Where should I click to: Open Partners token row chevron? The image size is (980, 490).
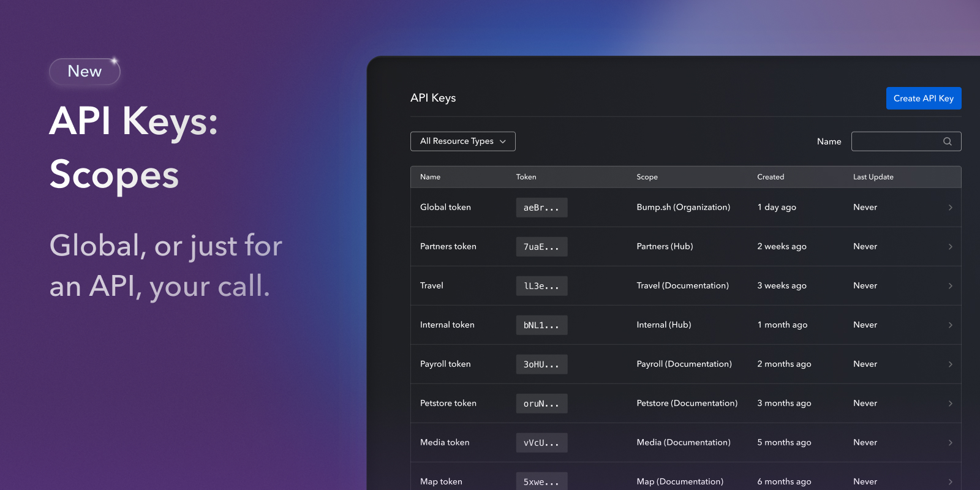(x=951, y=247)
